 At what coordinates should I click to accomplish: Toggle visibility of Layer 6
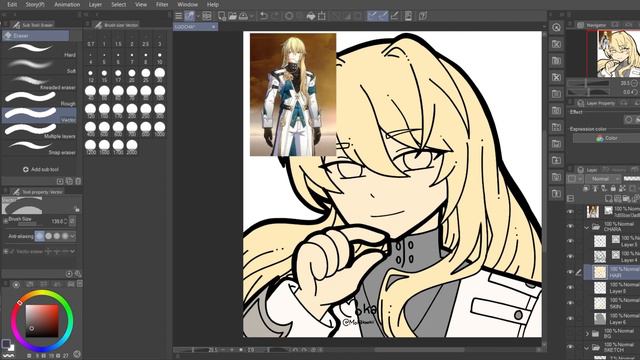[571, 318]
